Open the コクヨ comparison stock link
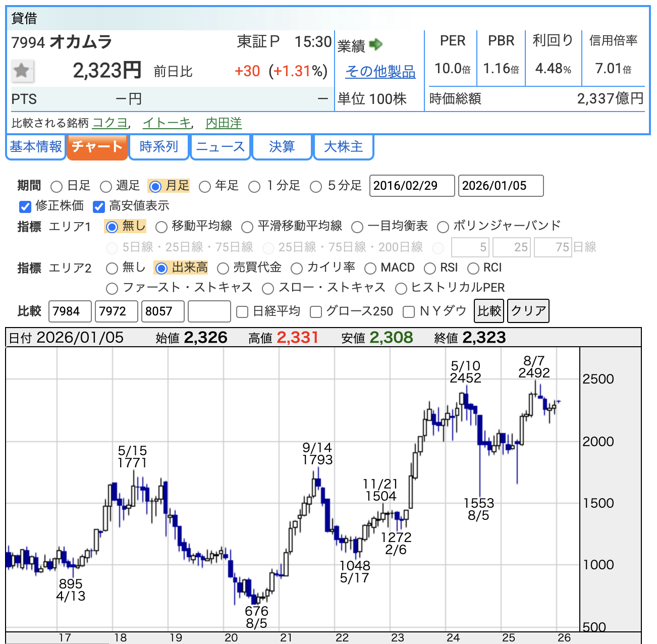This screenshot has width=657, height=644. point(110,123)
